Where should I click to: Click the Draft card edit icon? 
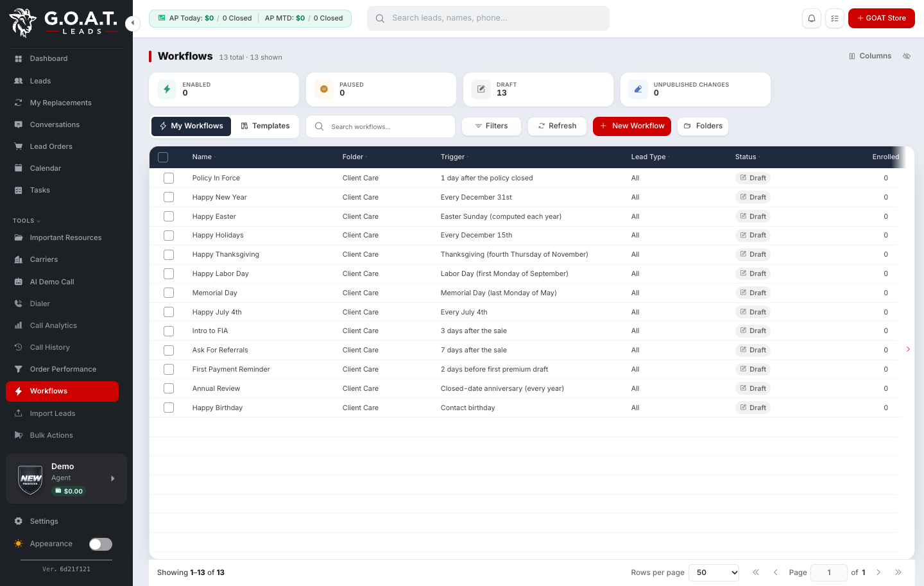(x=481, y=89)
